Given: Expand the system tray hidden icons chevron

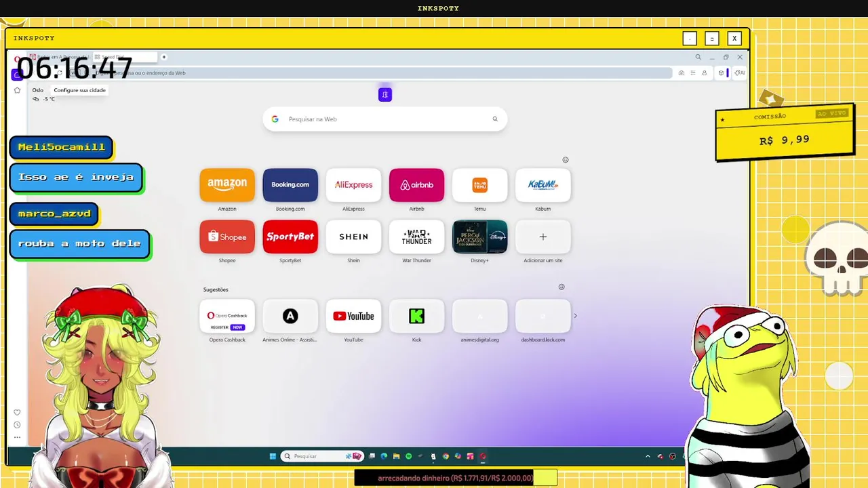Looking at the screenshot, I should coord(648,456).
